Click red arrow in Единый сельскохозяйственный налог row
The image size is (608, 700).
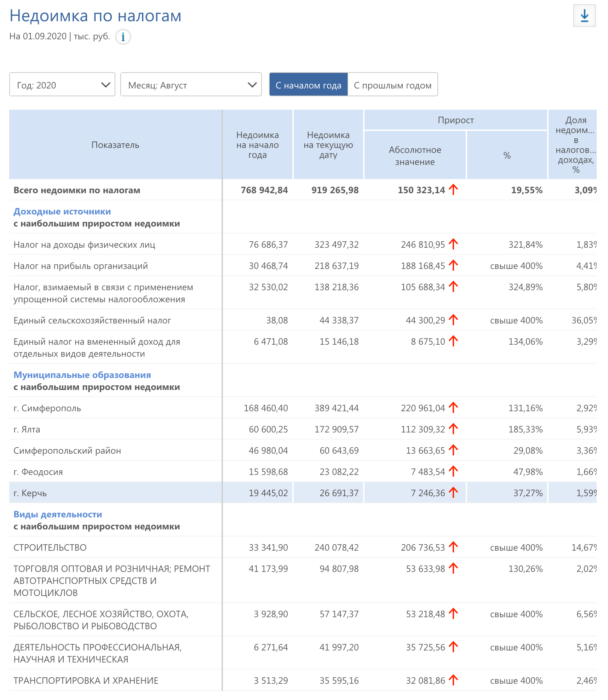click(x=453, y=320)
